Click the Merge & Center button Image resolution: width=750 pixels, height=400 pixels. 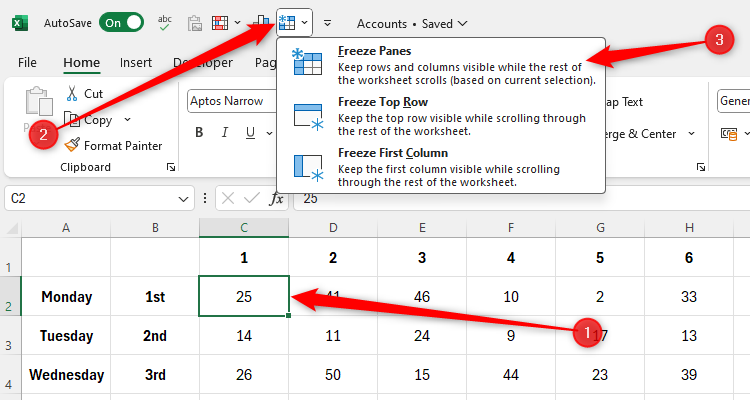pos(641,134)
